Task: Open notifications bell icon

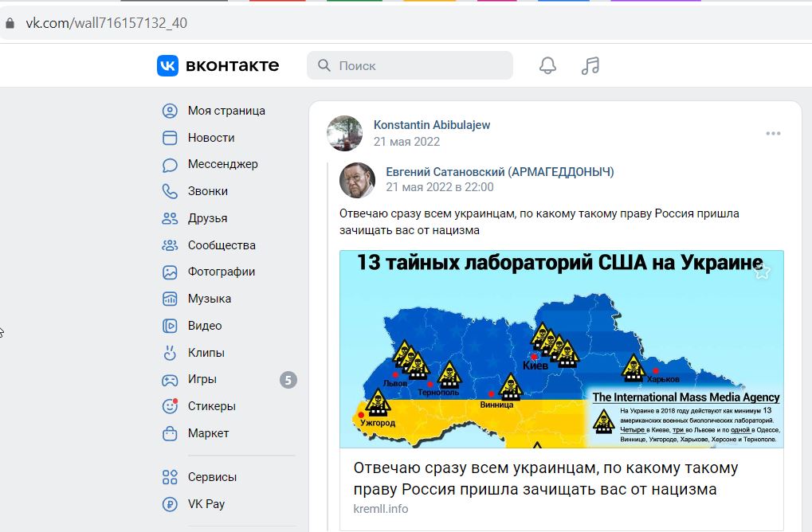Action: pos(547,66)
